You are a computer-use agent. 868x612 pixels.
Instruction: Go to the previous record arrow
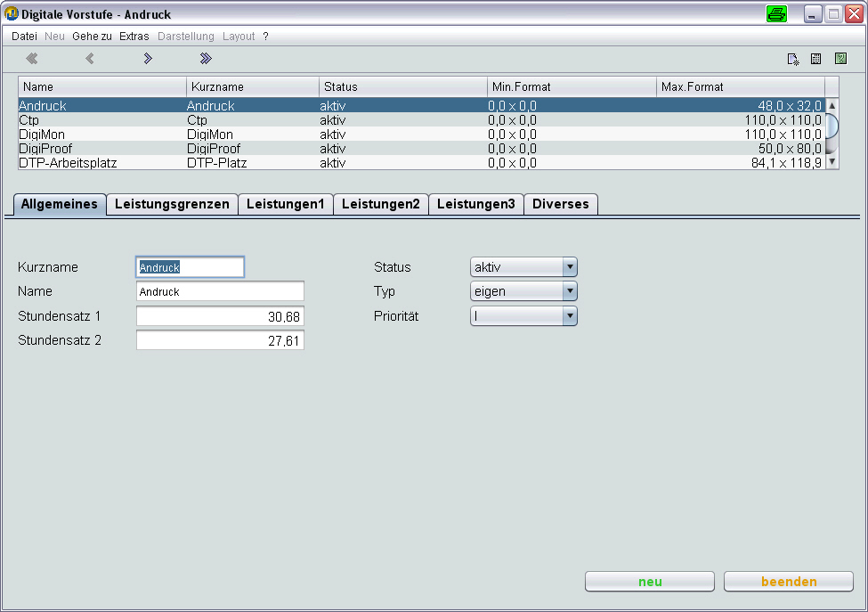[x=90, y=58]
